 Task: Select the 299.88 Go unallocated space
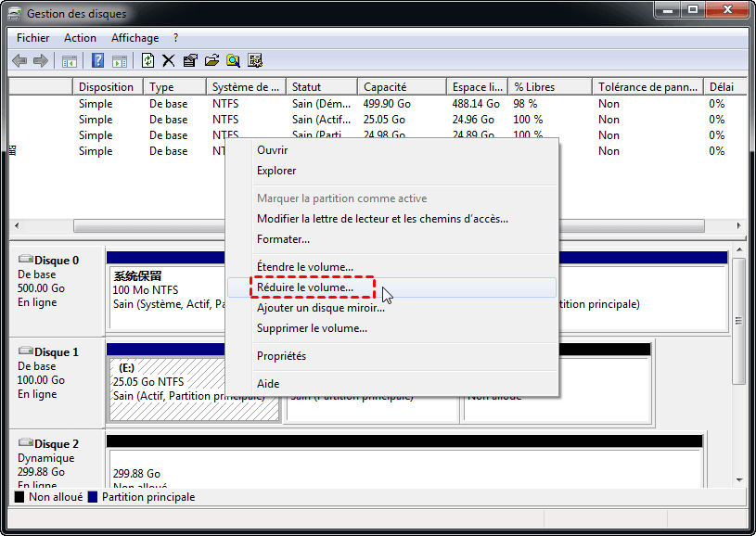tap(405, 469)
